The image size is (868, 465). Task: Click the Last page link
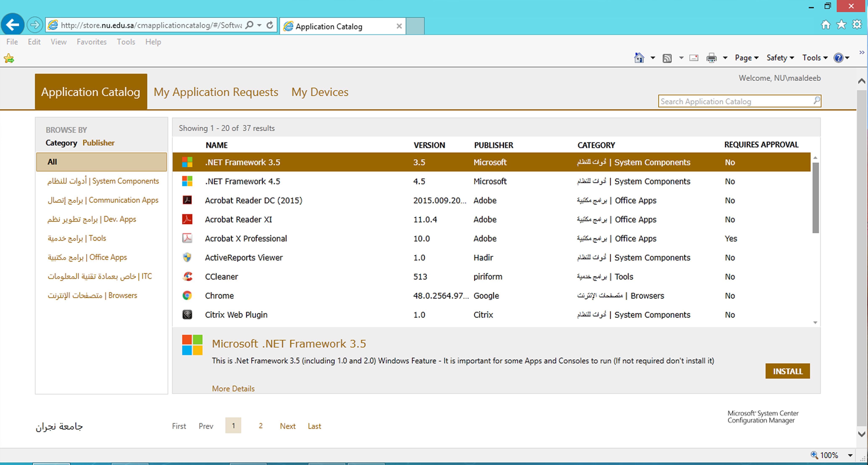click(x=314, y=426)
